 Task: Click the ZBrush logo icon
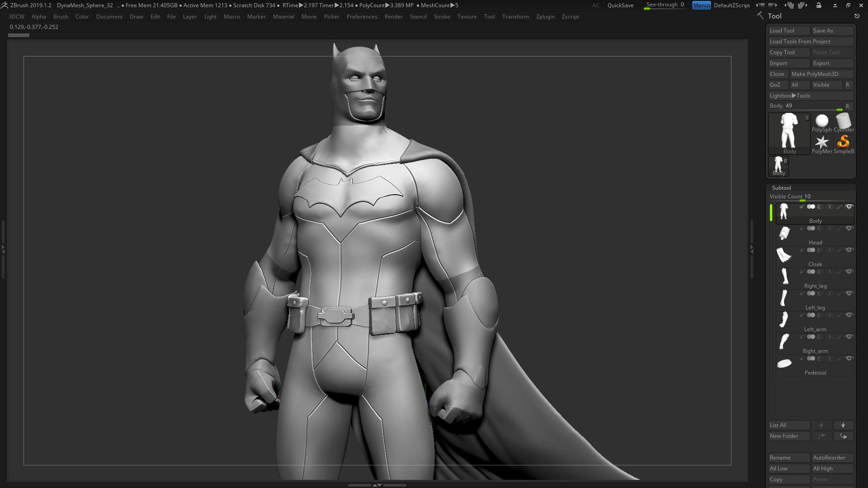point(4,5)
